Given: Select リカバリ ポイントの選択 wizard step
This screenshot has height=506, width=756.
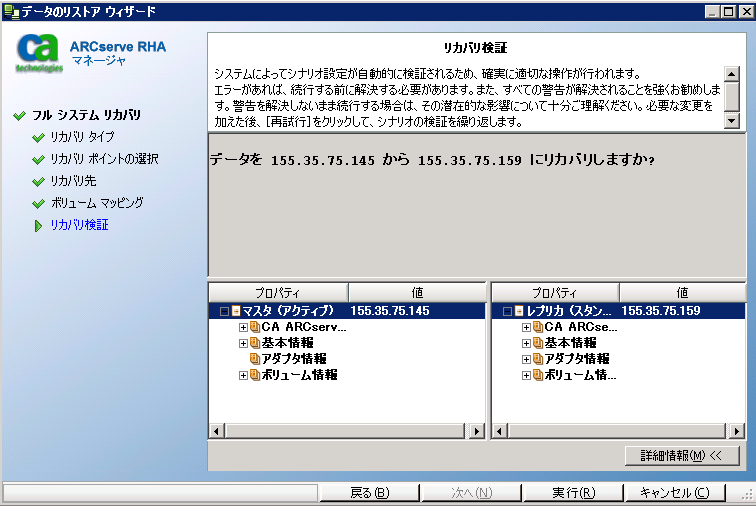Looking at the screenshot, I should click(x=105, y=159).
